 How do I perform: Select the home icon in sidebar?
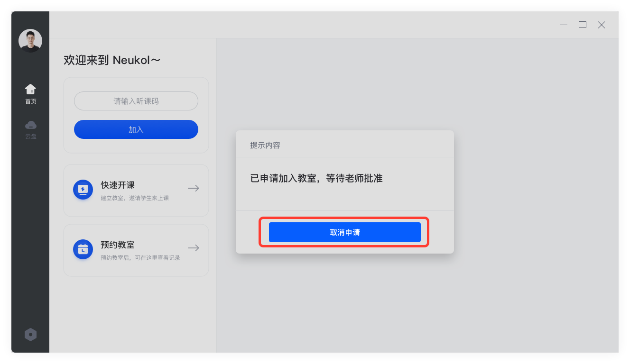[x=30, y=89]
